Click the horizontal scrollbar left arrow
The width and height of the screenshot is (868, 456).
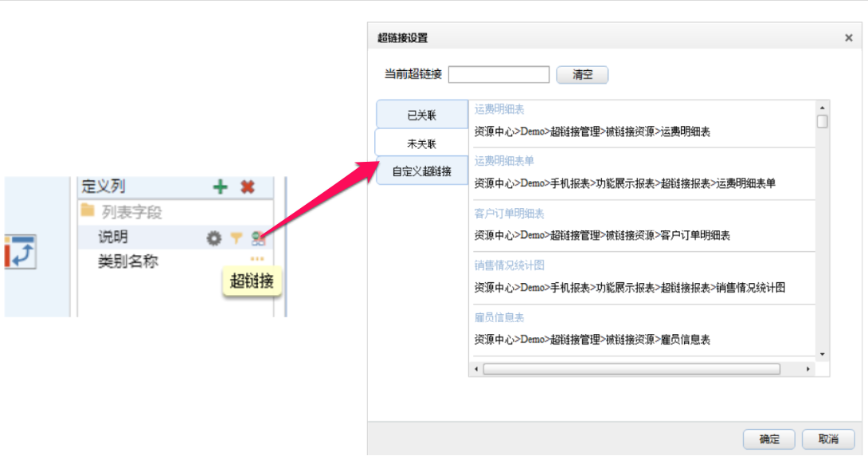coord(476,369)
